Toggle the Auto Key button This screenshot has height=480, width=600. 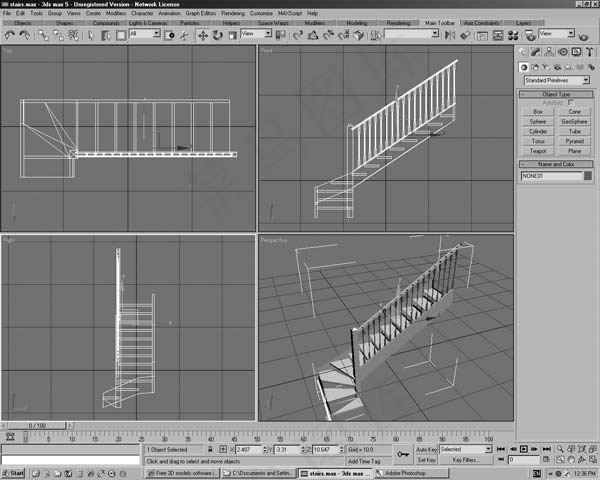(x=427, y=450)
